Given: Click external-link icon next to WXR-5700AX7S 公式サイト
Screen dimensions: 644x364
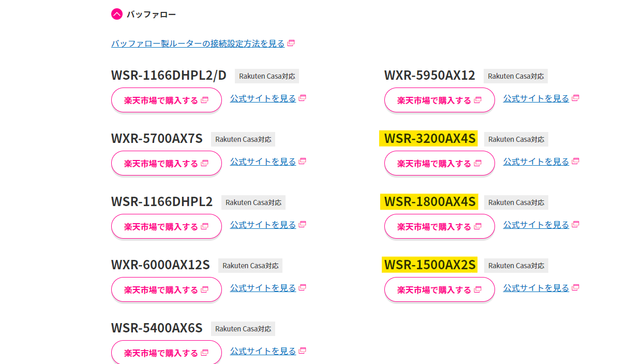Looking at the screenshot, I should pos(302,161).
